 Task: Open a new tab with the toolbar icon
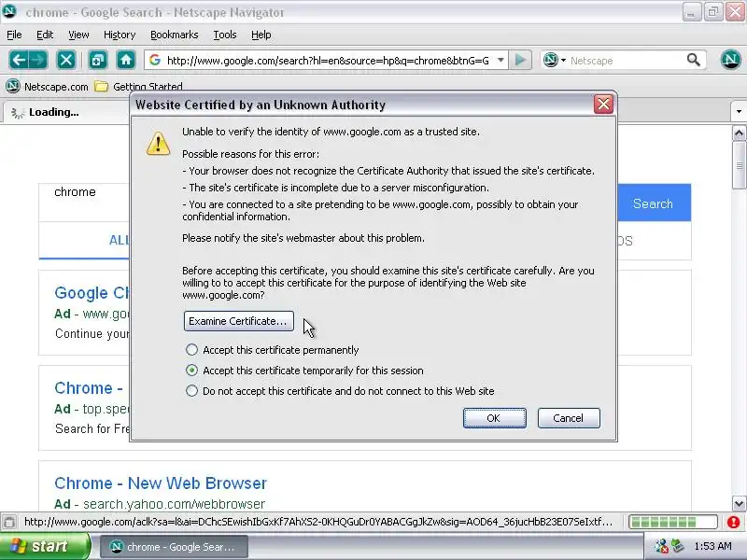98,60
